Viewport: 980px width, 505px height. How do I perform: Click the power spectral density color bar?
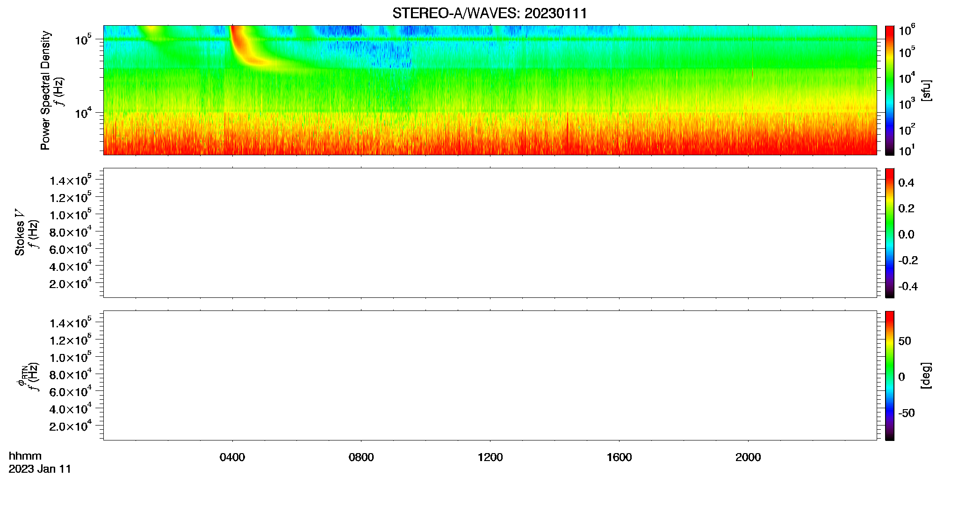click(890, 90)
